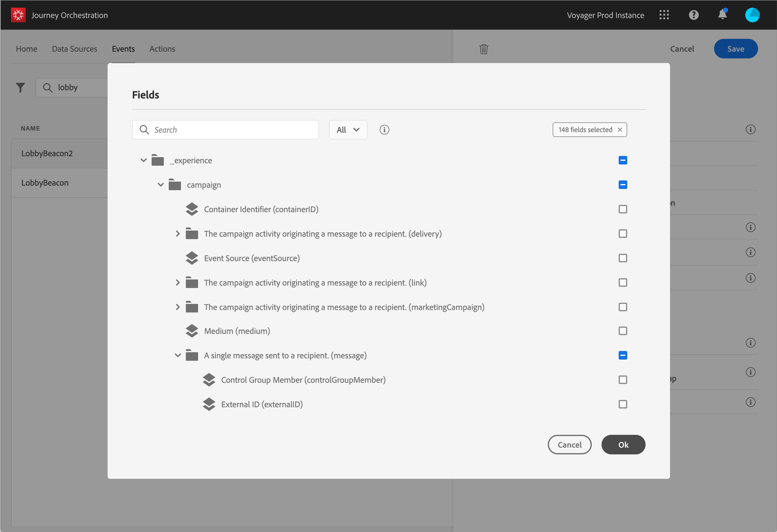The width and height of the screenshot is (777, 532).
Task: Click the user profile avatar
Action: 752,15
